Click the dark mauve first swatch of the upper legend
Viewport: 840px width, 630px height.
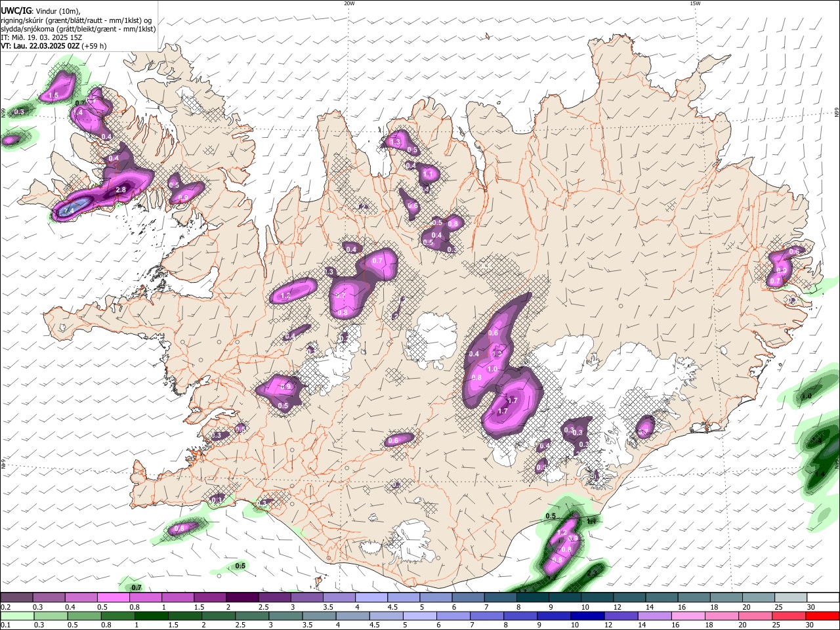16,598
